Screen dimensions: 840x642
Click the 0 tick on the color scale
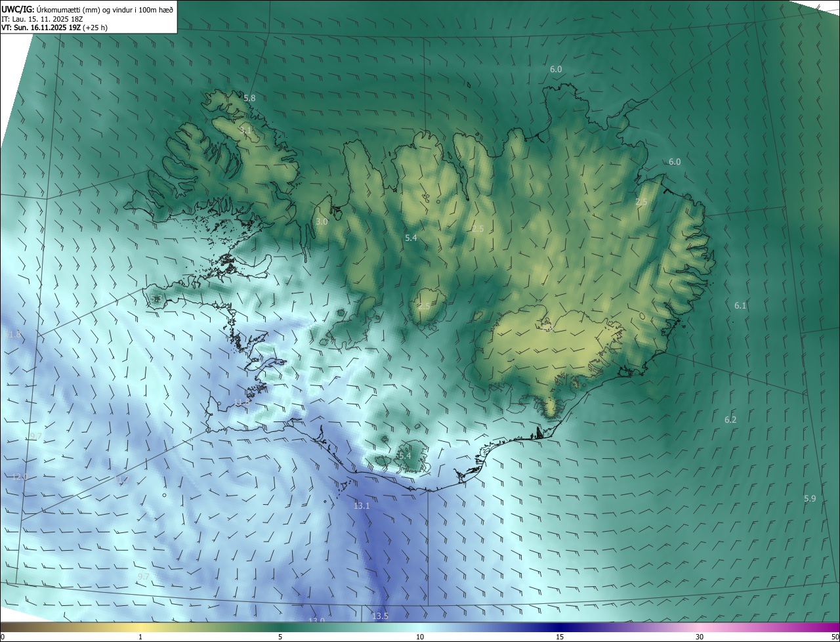click(x=3, y=637)
